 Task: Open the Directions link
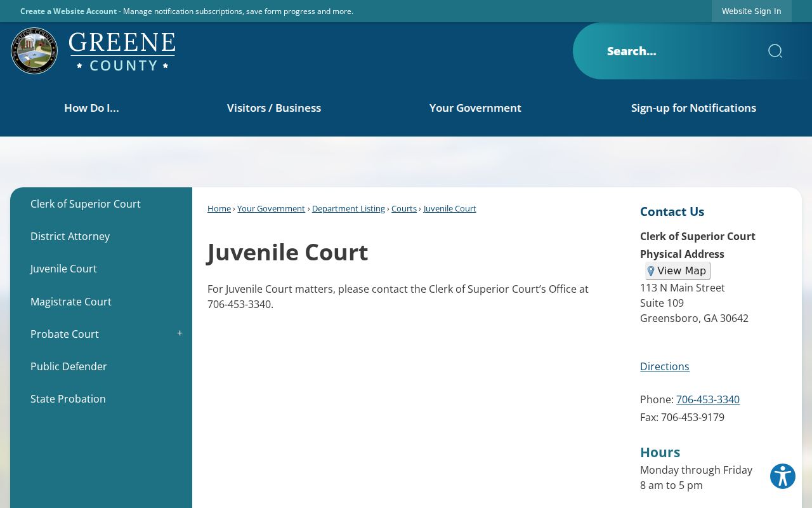pyautogui.click(x=664, y=366)
